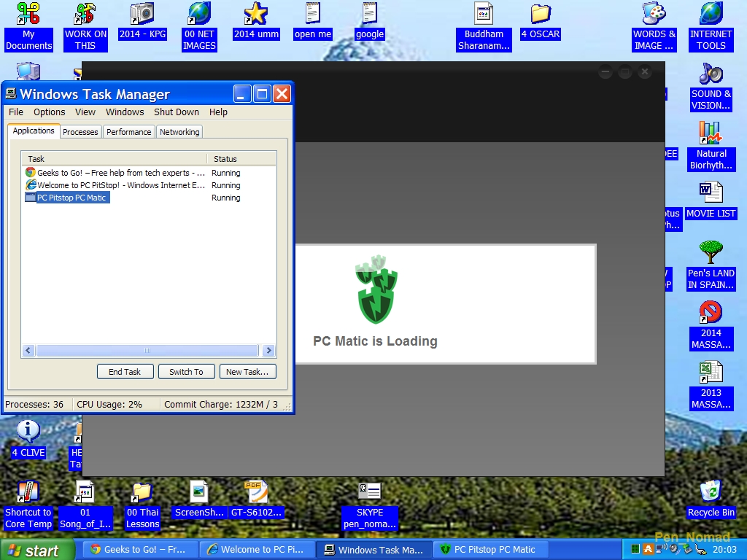
Task: Click the CPU Usage: 2% status text
Action: [x=109, y=404]
